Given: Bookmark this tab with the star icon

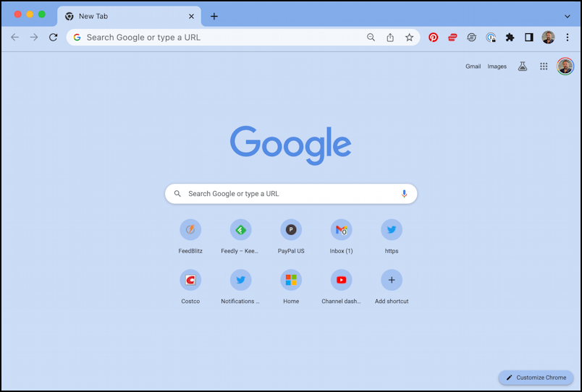Looking at the screenshot, I should point(409,37).
